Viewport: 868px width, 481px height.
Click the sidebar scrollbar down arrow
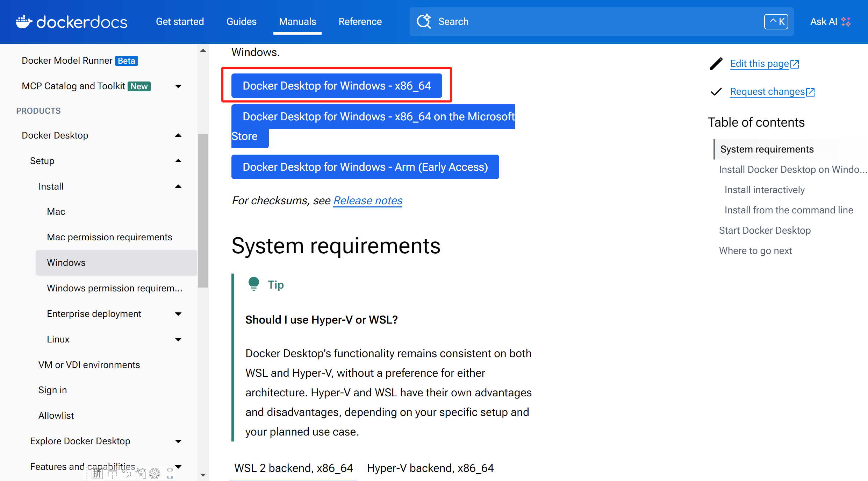click(203, 475)
